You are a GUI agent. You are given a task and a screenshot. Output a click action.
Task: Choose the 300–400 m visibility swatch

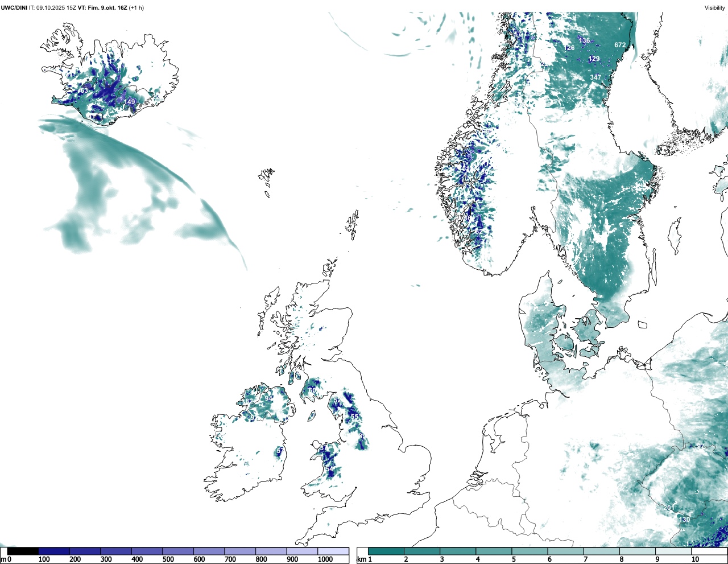(116, 551)
